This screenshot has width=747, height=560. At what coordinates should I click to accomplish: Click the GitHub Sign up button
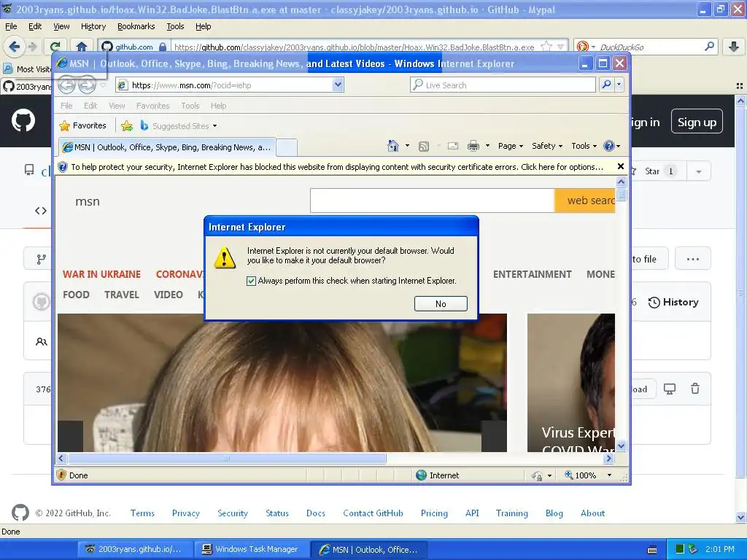697,122
